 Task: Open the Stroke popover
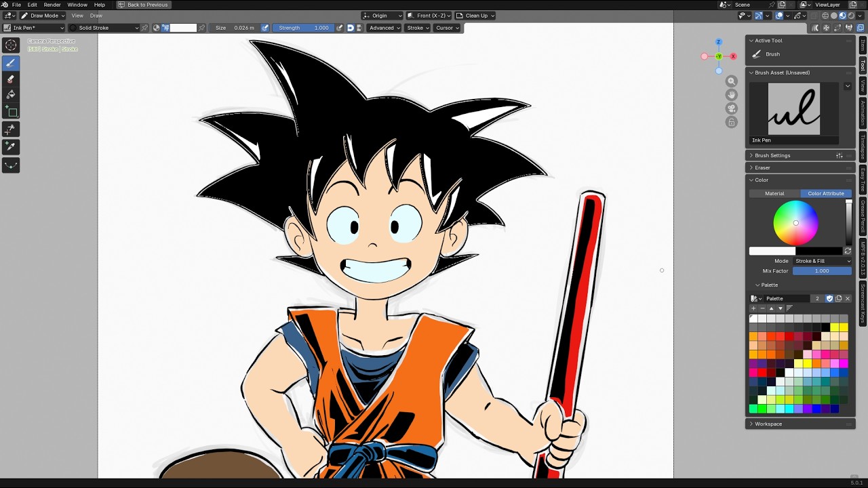[x=418, y=28]
